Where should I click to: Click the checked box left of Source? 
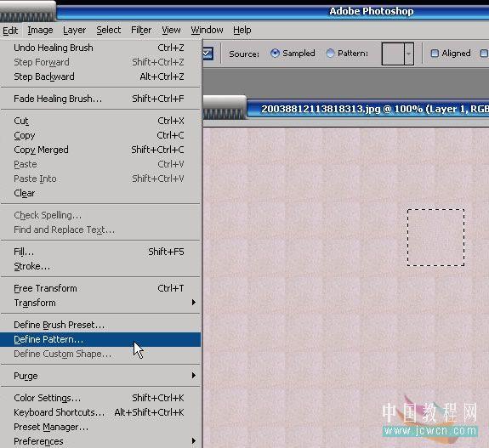tap(208, 54)
